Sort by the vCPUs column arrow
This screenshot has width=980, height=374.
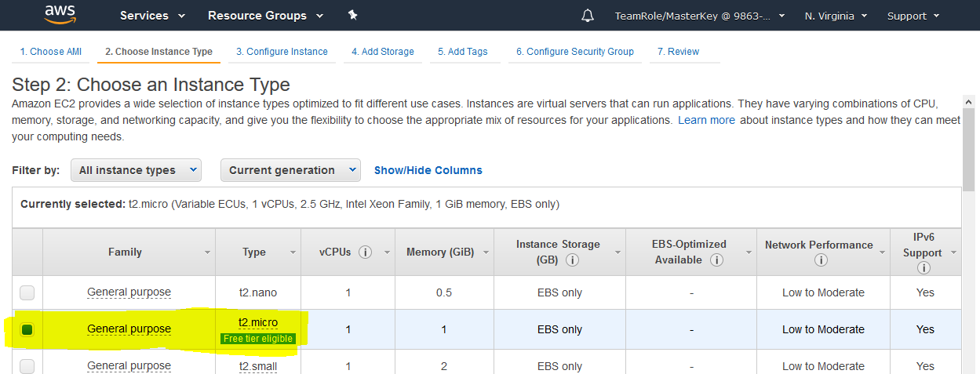(387, 252)
